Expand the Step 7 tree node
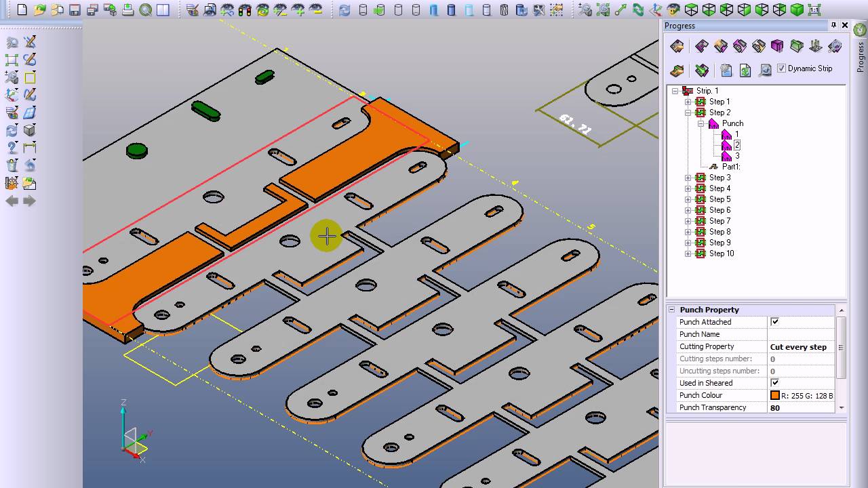Screen dimensions: 868x488 point(688,221)
